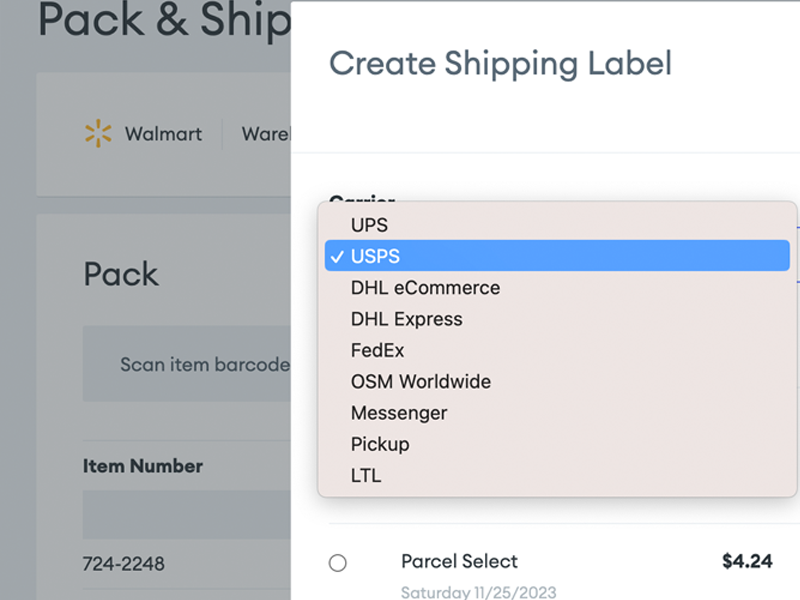Image resolution: width=800 pixels, height=600 pixels.
Task: Choose DHL Express option
Action: pyautogui.click(x=557, y=319)
